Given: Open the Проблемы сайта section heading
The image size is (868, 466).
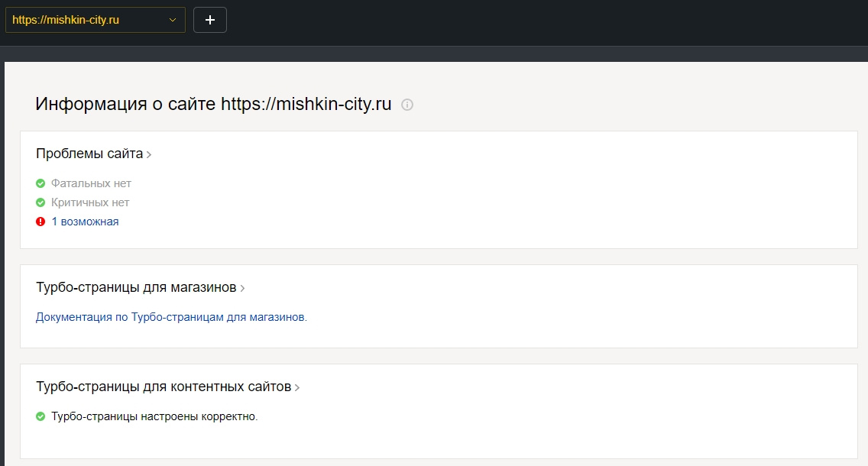Looking at the screenshot, I should coord(89,154).
